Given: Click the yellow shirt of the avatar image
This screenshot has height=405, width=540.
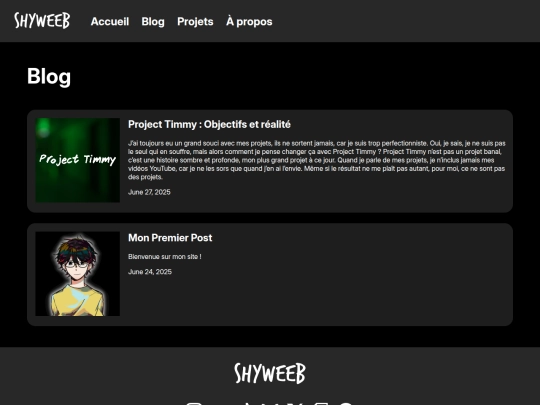Looking at the screenshot, I should click(x=77, y=300).
